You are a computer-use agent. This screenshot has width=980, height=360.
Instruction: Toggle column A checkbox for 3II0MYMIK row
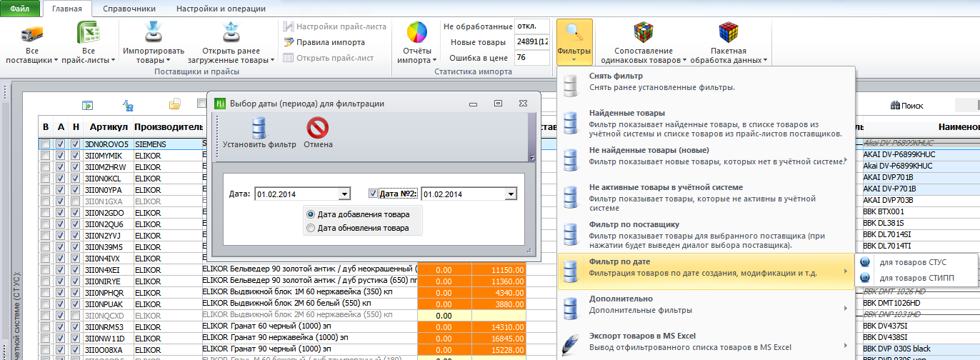tap(61, 156)
